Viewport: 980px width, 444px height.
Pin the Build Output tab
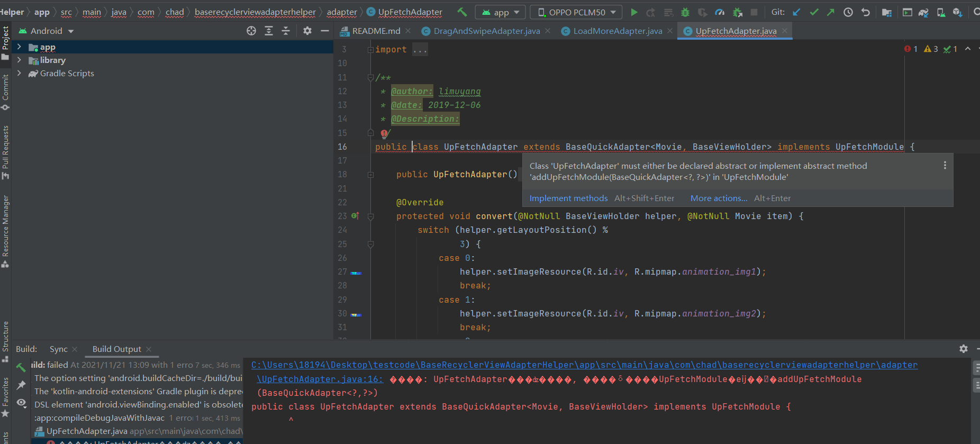coord(21,385)
